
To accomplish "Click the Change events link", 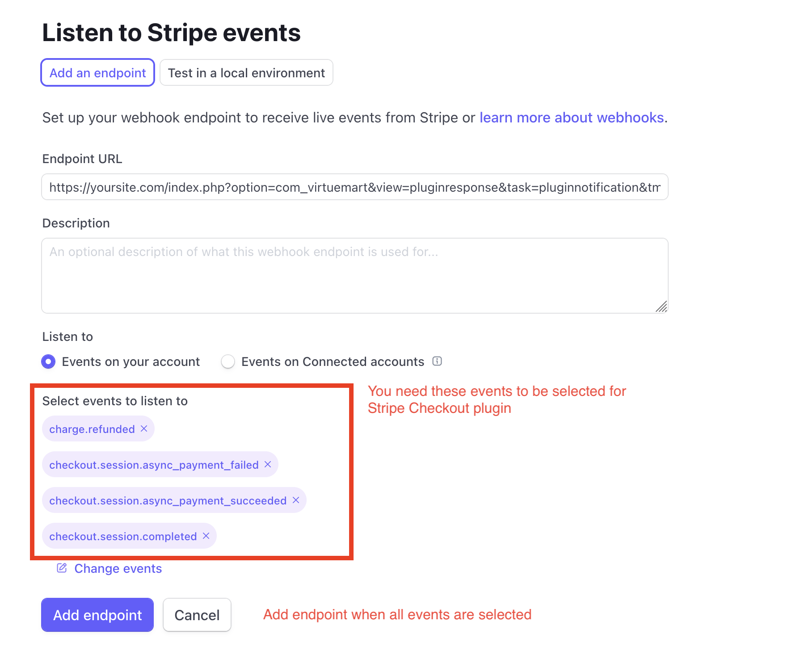I will [x=118, y=568].
